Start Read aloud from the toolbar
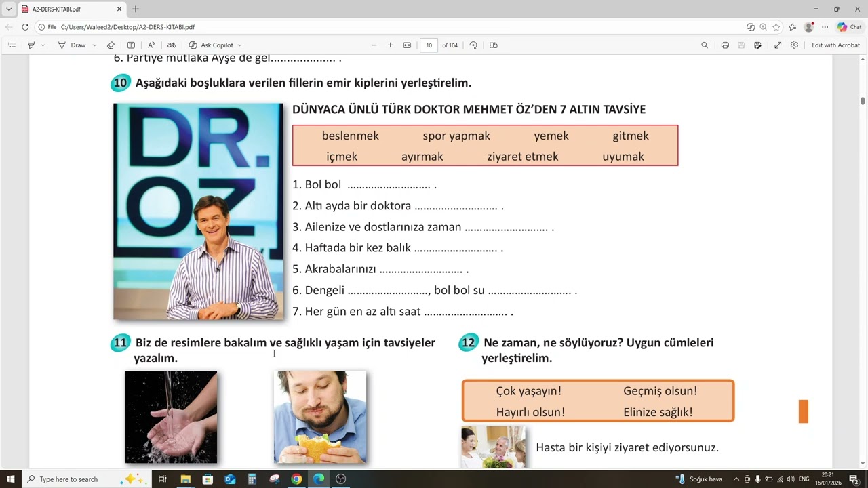Image resolution: width=868 pixels, height=488 pixels. click(x=151, y=45)
